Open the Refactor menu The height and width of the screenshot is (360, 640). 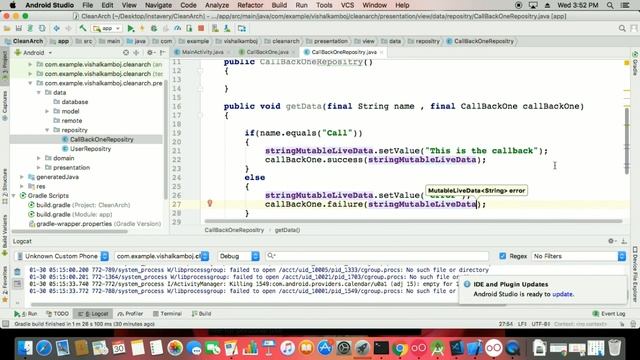pos(250,5)
